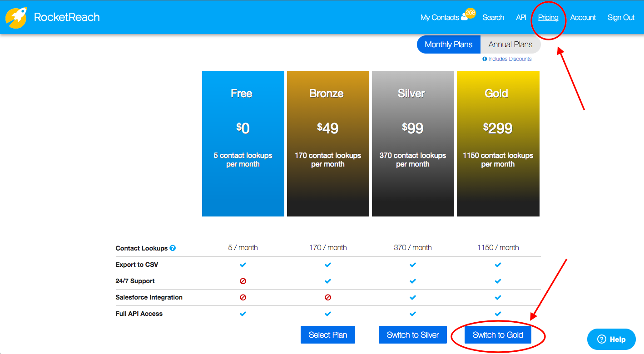
Task: Click the Contact Lookups help icon
Action: pyautogui.click(x=173, y=248)
